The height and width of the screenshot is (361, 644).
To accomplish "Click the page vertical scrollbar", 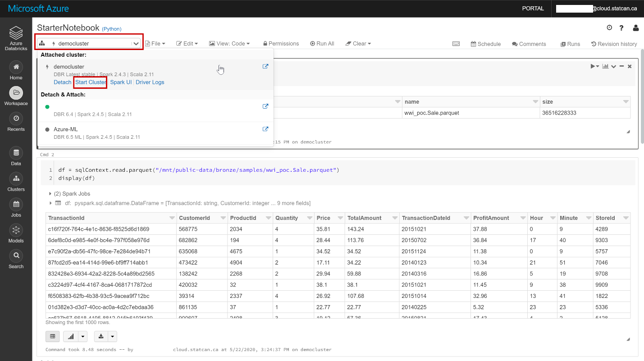I will pyautogui.click(x=642, y=97).
